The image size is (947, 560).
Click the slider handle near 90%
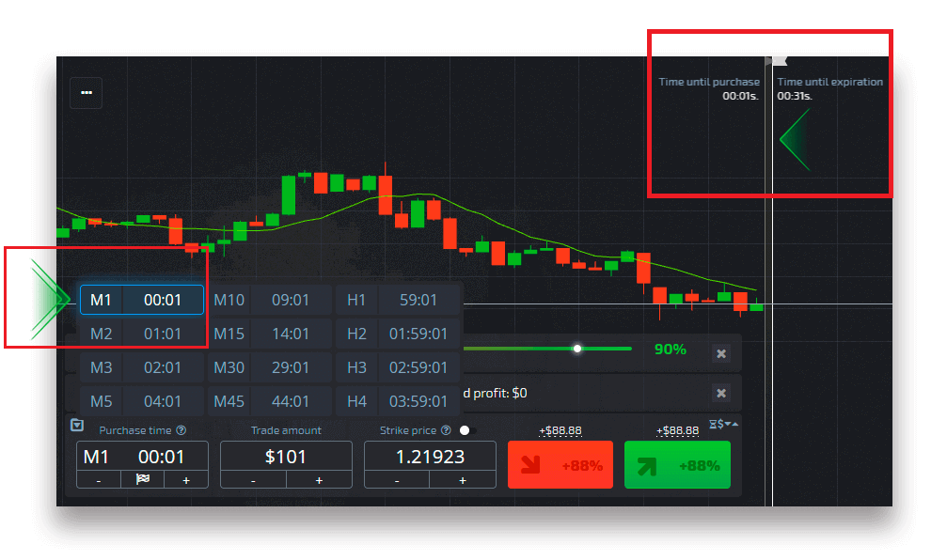(577, 349)
